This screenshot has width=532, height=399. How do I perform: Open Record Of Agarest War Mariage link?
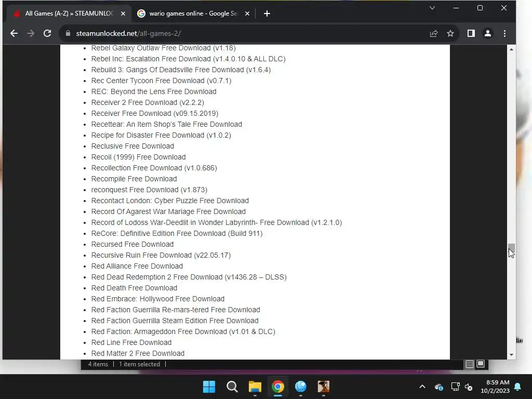[168, 211]
